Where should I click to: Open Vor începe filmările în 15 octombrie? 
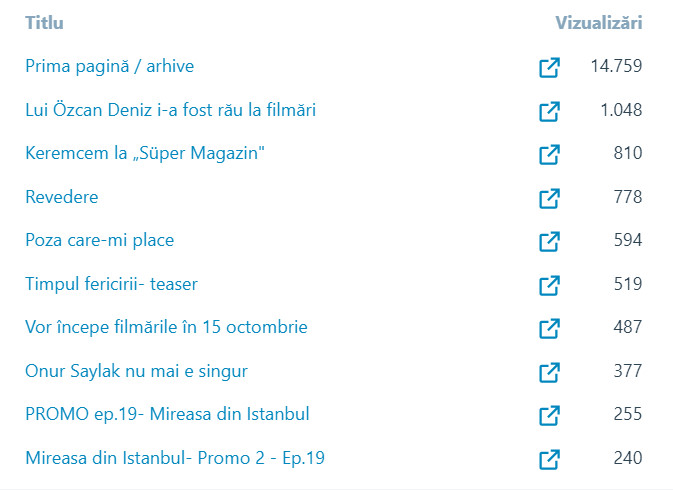point(166,328)
